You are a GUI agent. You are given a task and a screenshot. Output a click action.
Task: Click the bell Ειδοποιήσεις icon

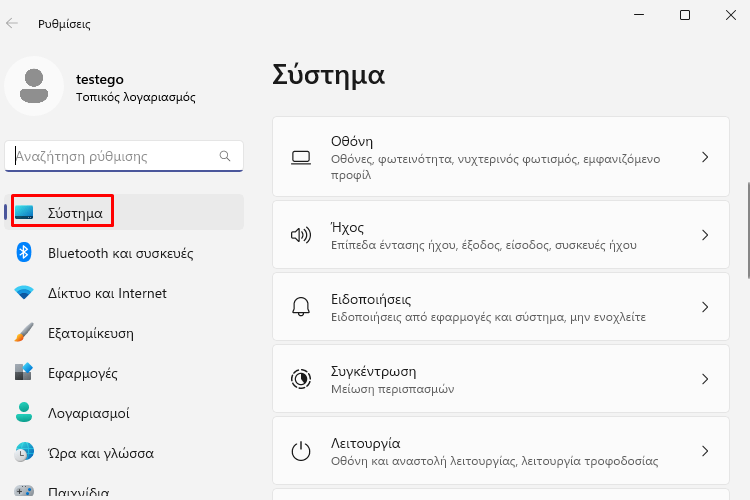pyautogui.click(x=301, y=307)
